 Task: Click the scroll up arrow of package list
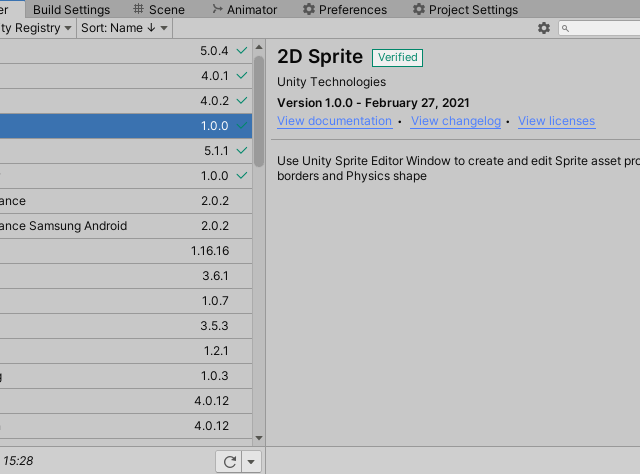pyautogui.click(x=259, y=47)
